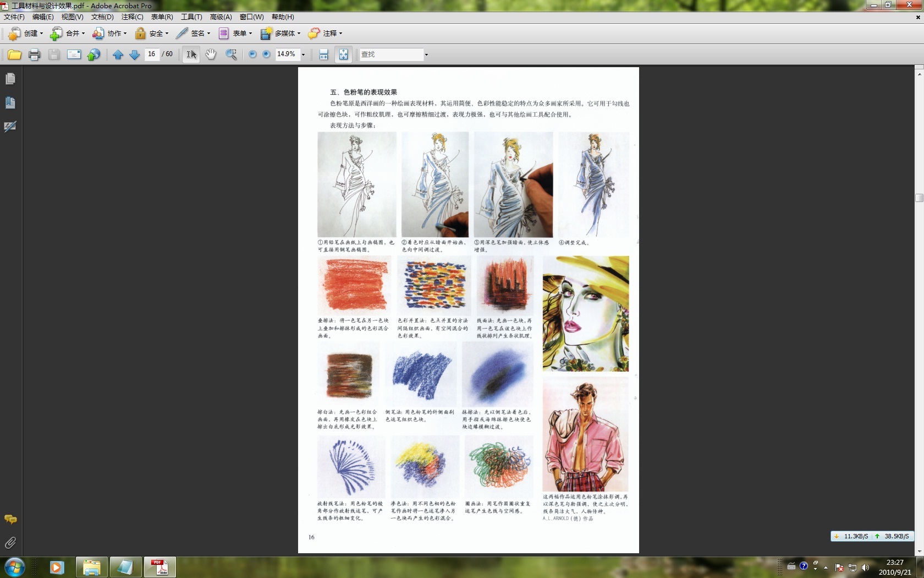The width and height of the screenshot is (924, 578).
Task: Open the 帮助(H) menu
Action: coord(283,17)
